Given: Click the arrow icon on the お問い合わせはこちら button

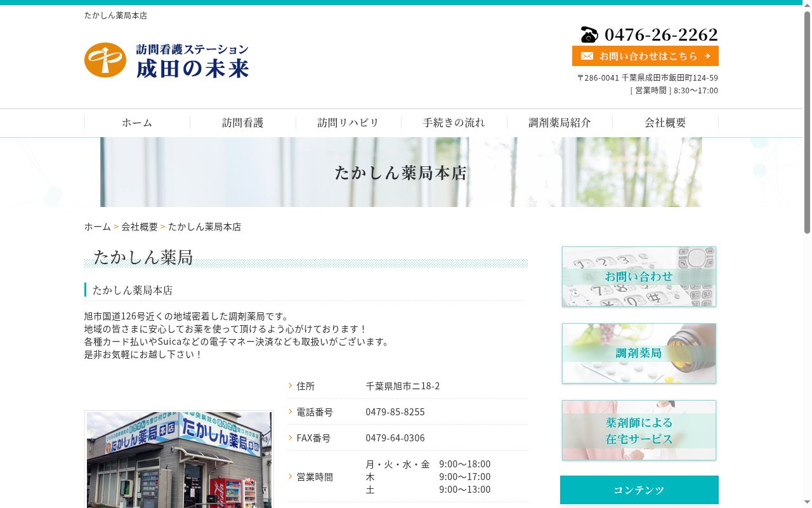Looking at the screenshot, I should coord(707,56).
